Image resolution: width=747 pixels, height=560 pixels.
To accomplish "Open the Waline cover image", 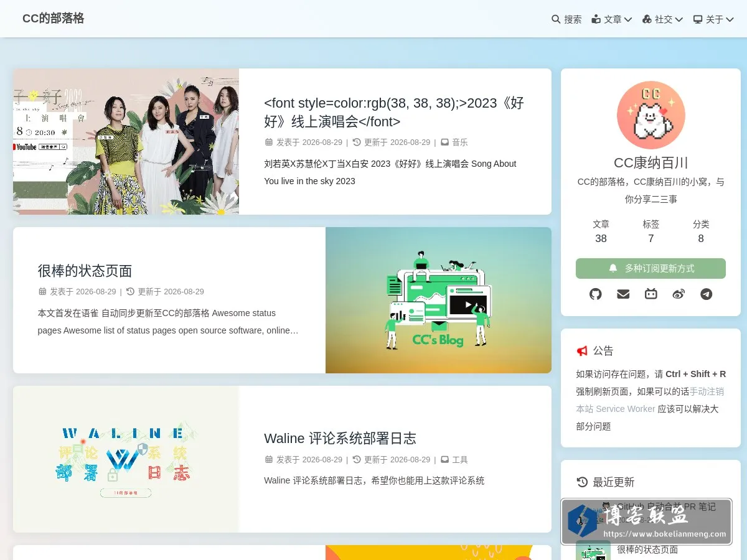I will [126, 459].
